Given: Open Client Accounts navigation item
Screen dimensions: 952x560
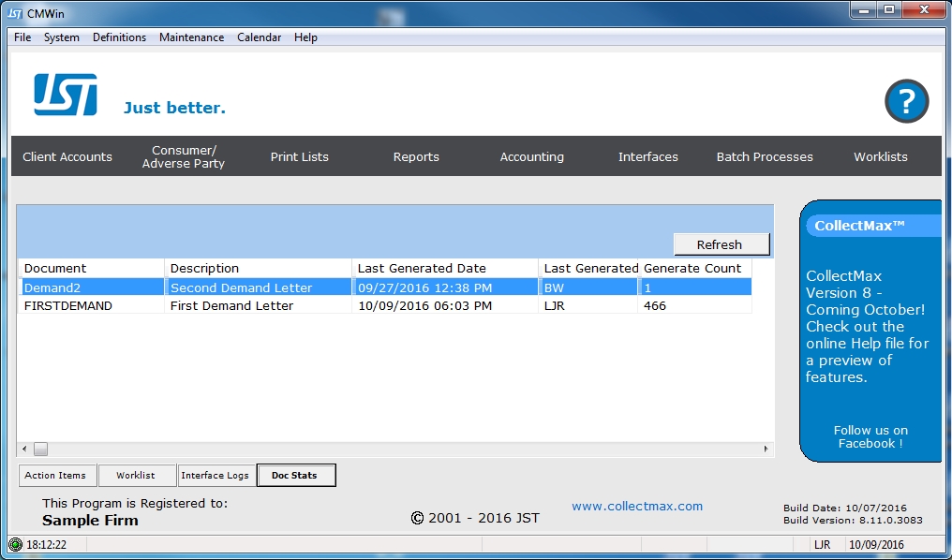Looking at the screenshot, I should point(67,156).
